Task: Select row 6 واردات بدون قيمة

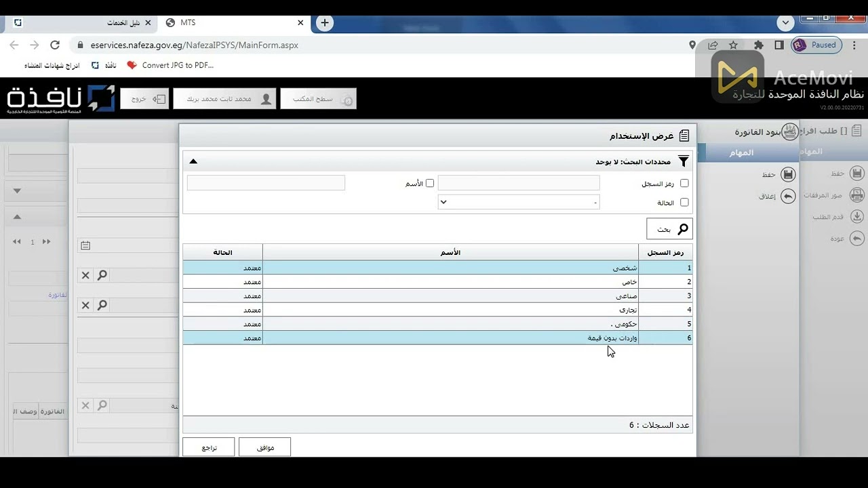Action: [437, 338]
